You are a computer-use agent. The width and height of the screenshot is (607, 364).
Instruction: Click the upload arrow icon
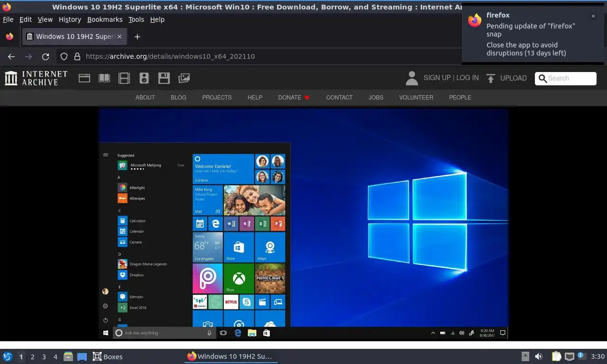pos(491,78)
